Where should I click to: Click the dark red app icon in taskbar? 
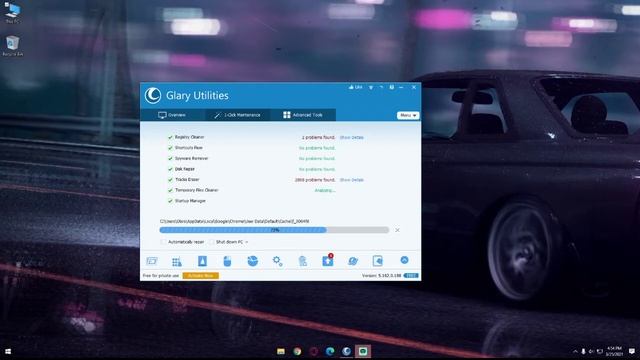313,351
